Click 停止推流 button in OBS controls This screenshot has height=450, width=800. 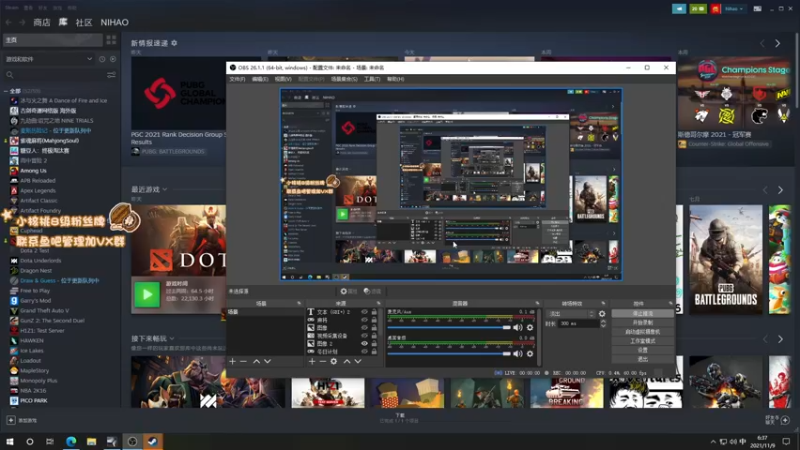coord(642,314)
